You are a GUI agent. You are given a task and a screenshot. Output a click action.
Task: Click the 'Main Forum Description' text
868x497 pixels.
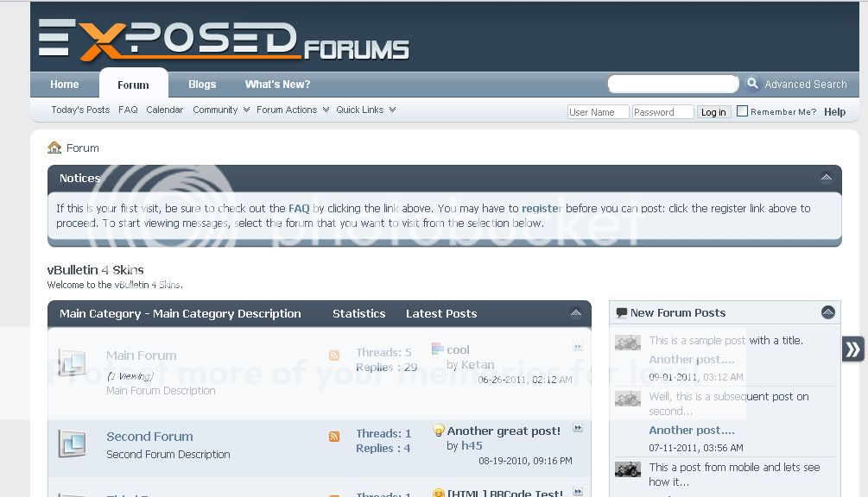pyautogui.click(x=161, y=391)
